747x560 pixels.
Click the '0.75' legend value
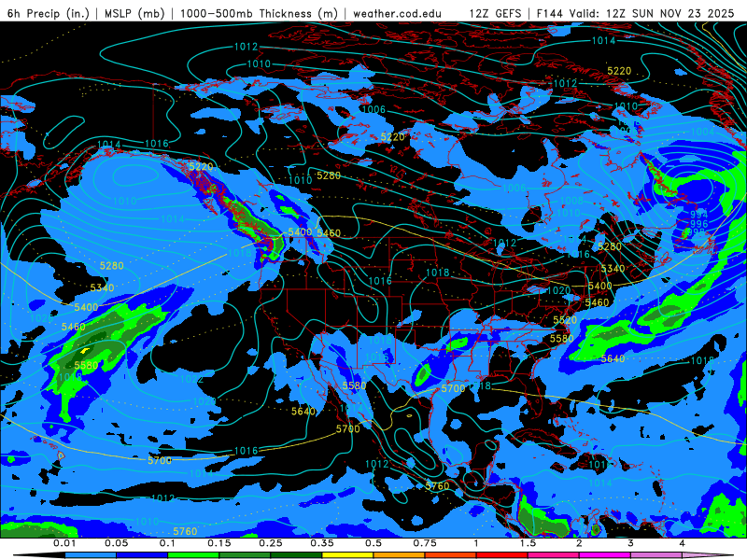[425, 543]
